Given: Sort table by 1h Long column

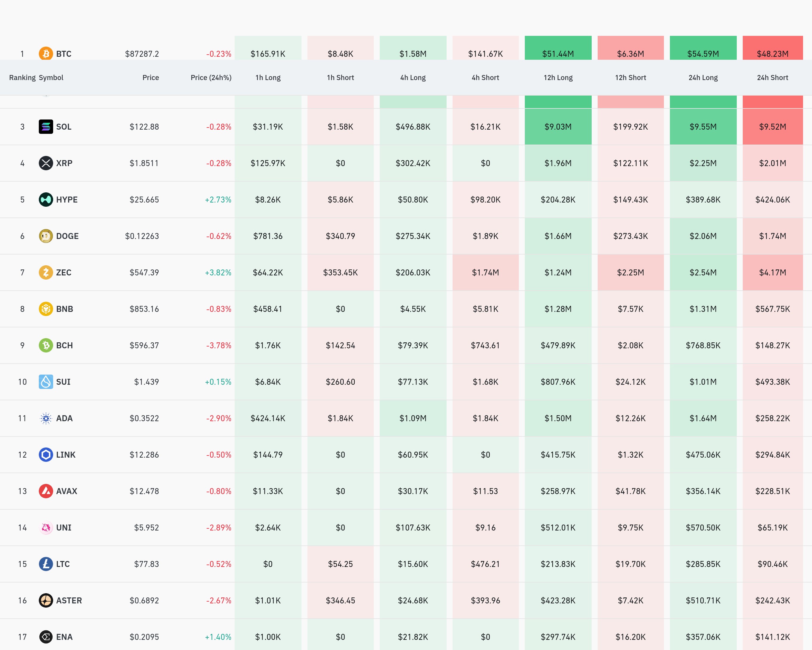Looking at the screenshot, I should pos(268,78).
